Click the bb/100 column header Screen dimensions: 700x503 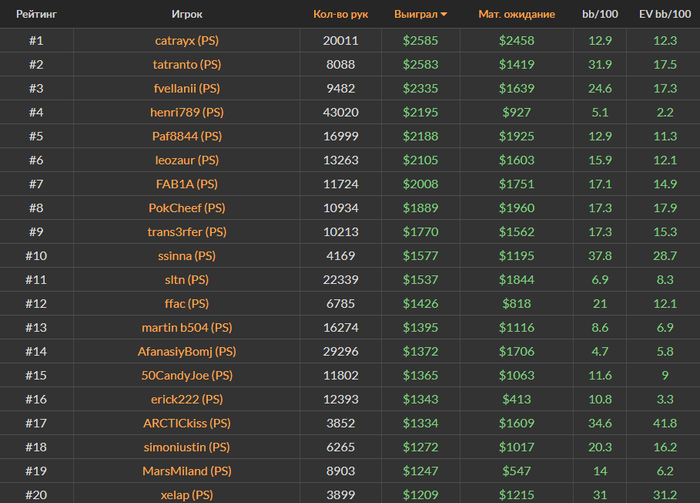point(600,14)
